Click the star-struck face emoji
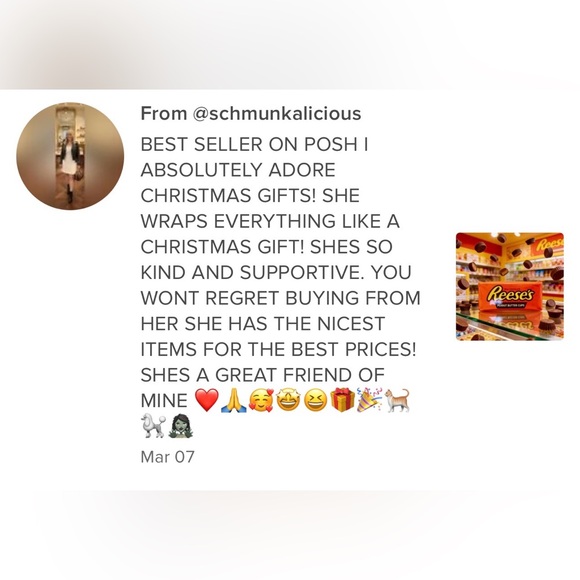 288,400
